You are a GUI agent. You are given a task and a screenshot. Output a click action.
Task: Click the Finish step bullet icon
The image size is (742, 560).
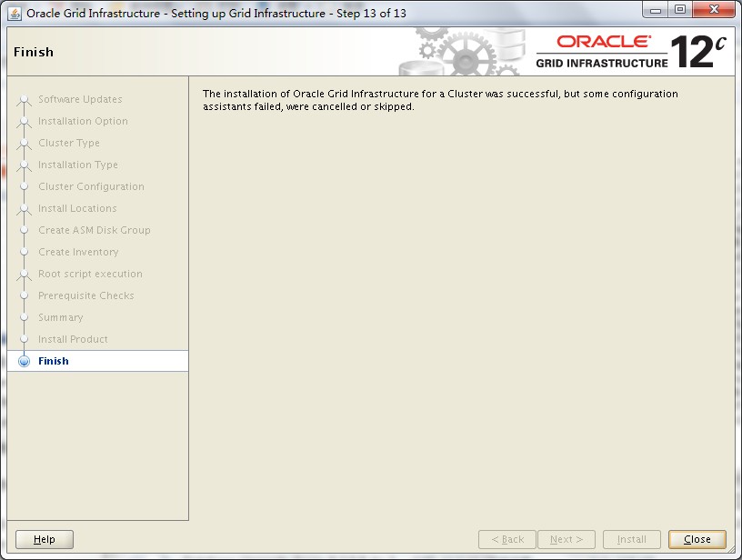pos(24,361)
